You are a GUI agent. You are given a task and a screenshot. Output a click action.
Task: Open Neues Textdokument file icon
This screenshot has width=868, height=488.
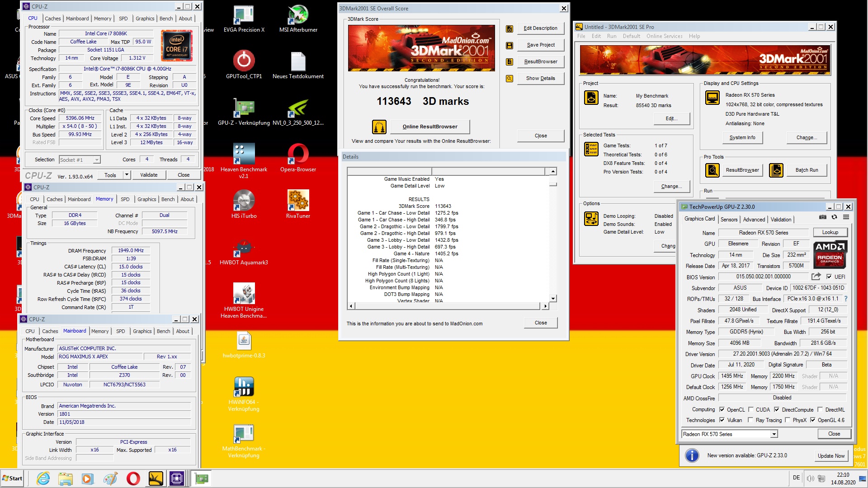[x=298, y=65]
